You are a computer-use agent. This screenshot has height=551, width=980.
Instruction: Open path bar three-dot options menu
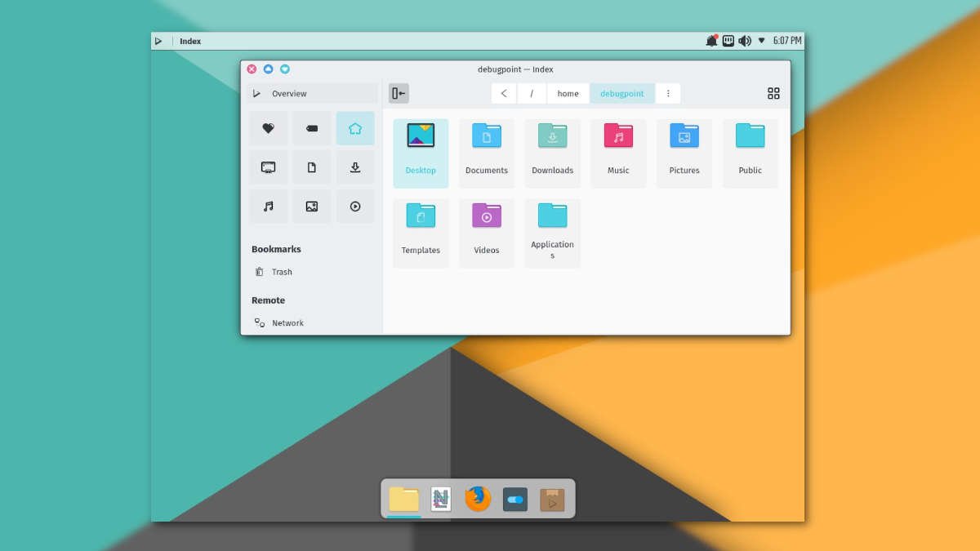click(667, 93)
